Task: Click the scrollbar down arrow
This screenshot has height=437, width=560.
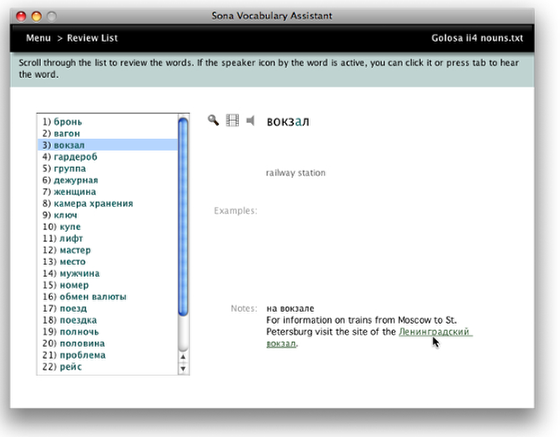Action: tap(183, 368)
